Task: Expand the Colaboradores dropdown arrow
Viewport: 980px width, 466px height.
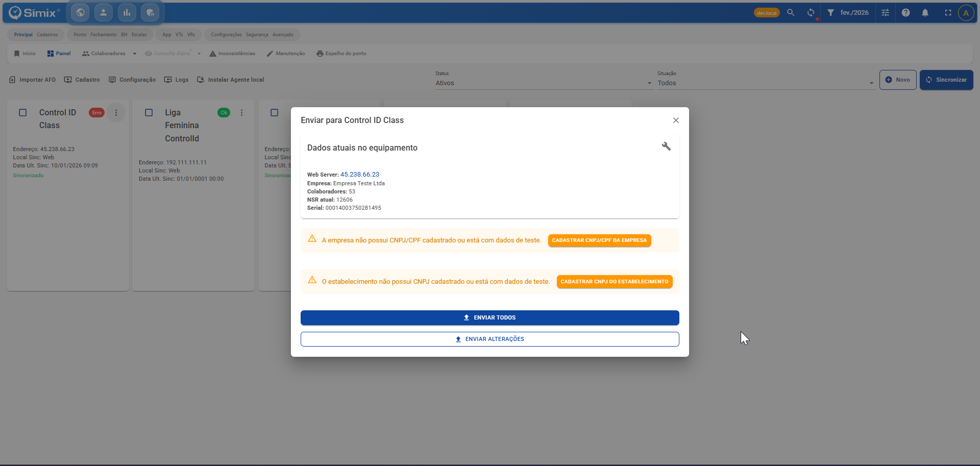Action: (135, 54)
